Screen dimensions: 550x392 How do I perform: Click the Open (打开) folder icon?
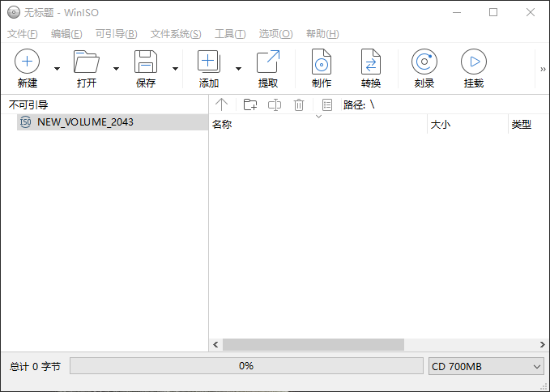[x=87, y=62]
